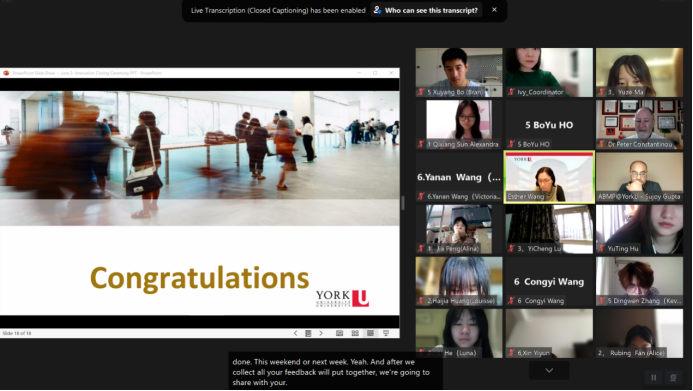
Task: Click muted mic icon on YiCheng Lu tile
Action: [511, 248]
